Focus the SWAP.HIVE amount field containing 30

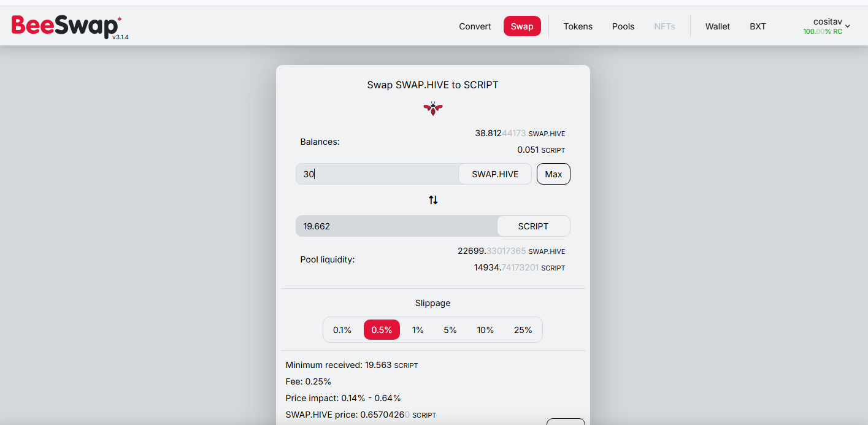tap(377, 174)
